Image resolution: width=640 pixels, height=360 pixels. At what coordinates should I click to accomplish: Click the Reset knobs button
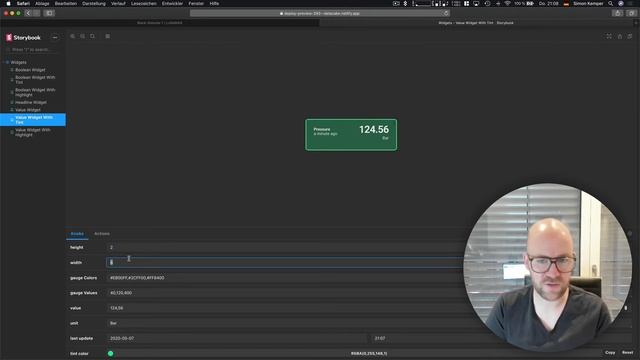coord(628,353)
